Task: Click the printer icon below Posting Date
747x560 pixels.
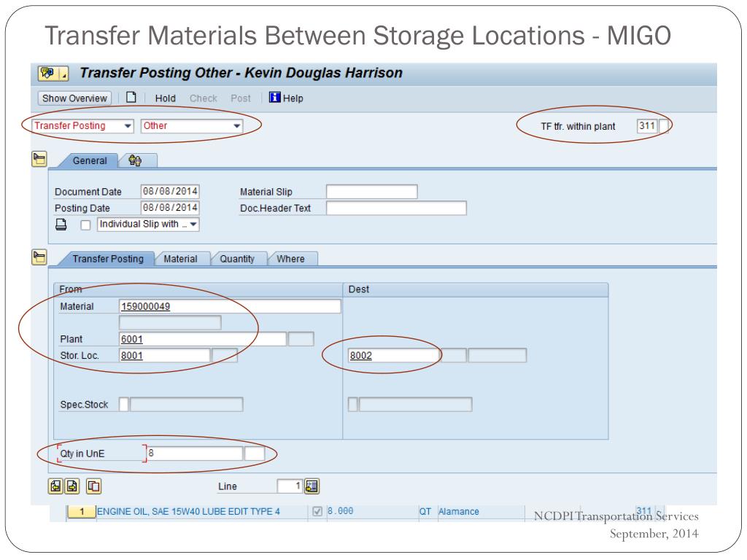Action: coord(61,225)
